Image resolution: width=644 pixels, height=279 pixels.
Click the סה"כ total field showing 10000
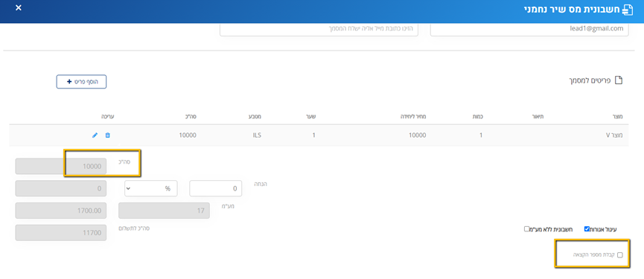pos(61,166)
